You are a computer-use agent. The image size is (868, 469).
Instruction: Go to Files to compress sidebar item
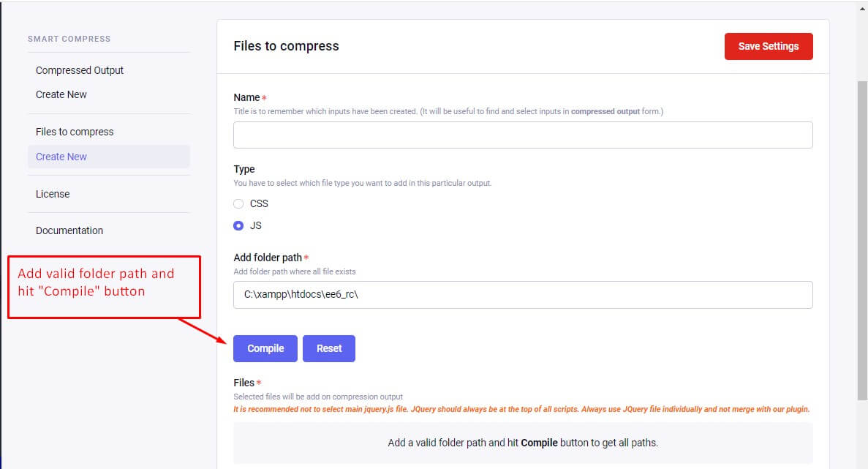pyautogui.click(x=75, y=132)
